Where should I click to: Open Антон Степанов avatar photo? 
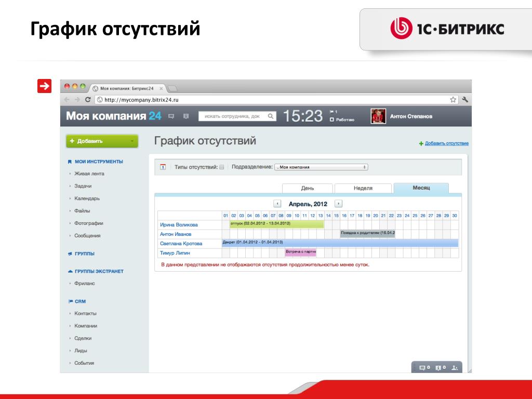click(x=378, y=116)
